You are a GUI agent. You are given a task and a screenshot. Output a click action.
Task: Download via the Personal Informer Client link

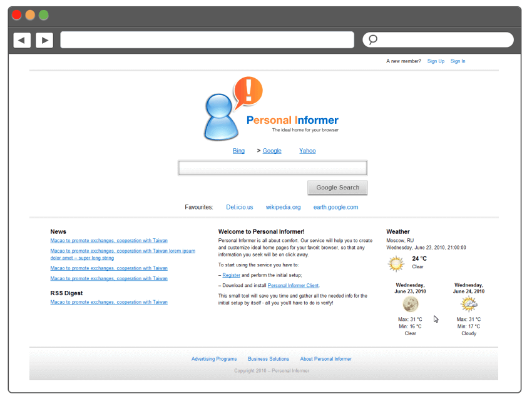tap(293, 285)
